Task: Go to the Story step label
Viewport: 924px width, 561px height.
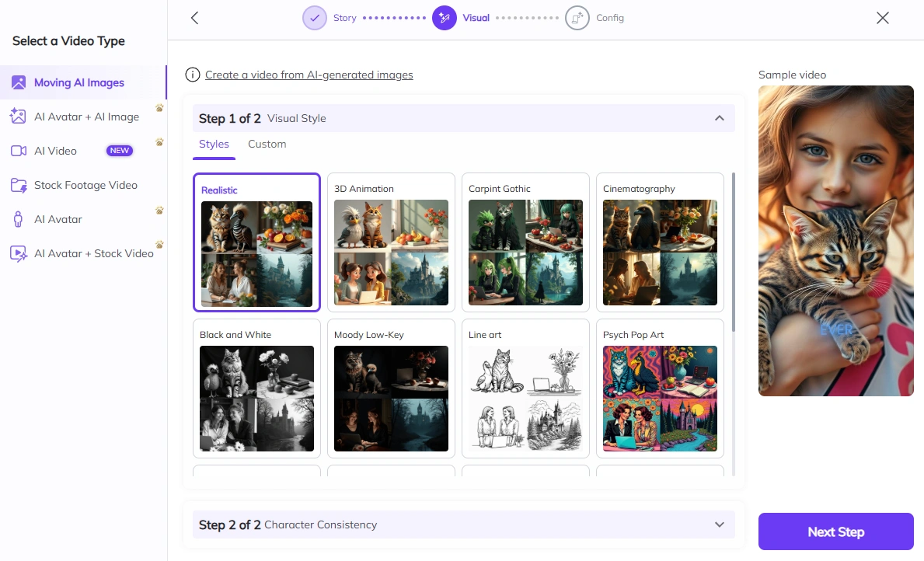Action: [345, 18]
